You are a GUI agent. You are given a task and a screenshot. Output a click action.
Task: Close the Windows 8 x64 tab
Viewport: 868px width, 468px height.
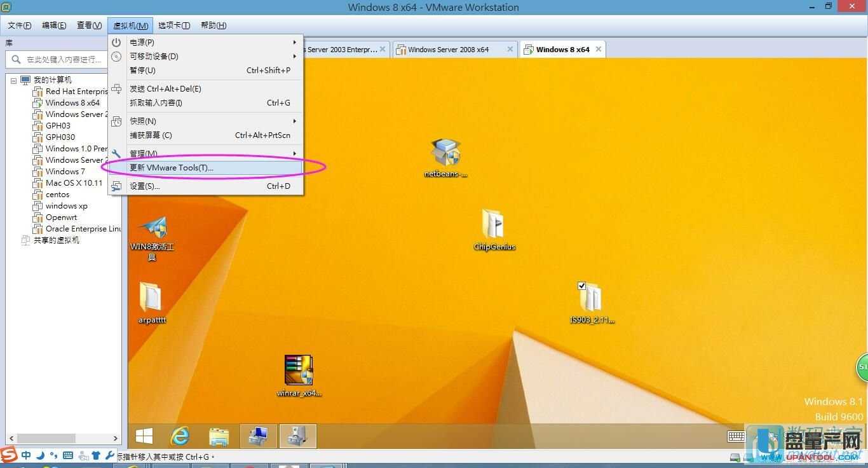coord(598,49)
